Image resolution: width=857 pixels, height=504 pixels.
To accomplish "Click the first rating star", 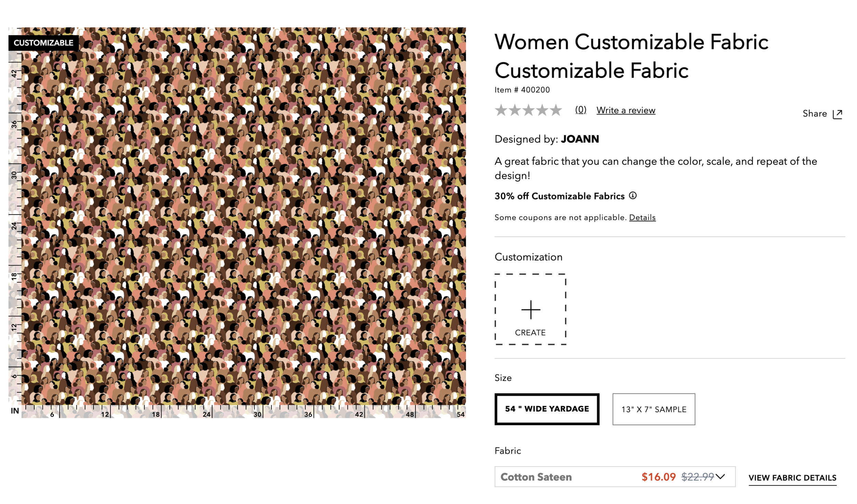I will [x=501, y=110].
